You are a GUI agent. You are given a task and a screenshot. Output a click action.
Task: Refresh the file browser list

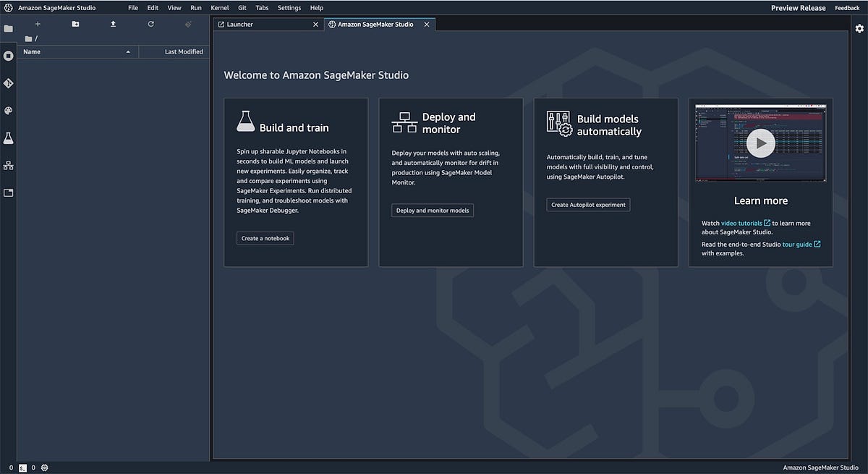pyautogui.click(x=150, y=24)
